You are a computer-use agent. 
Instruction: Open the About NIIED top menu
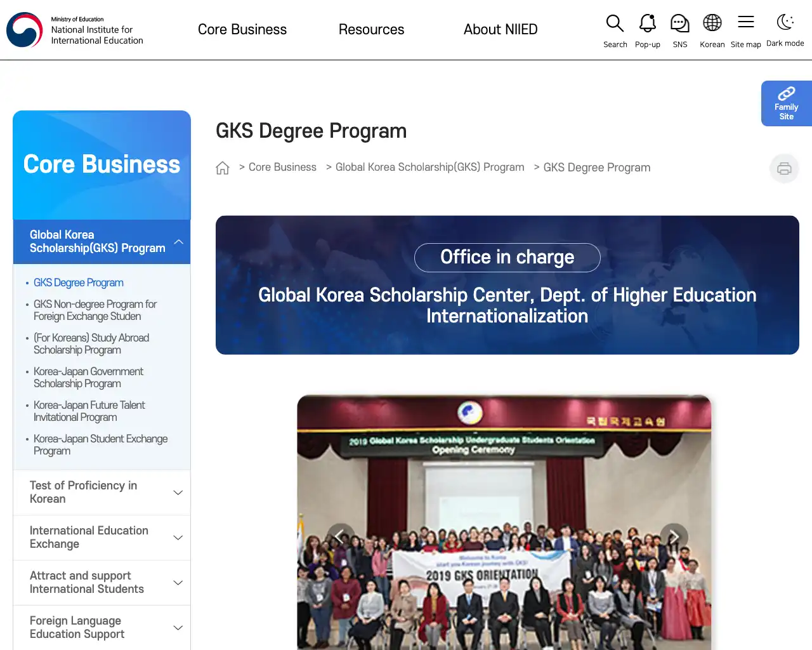[x=501, y=30]
